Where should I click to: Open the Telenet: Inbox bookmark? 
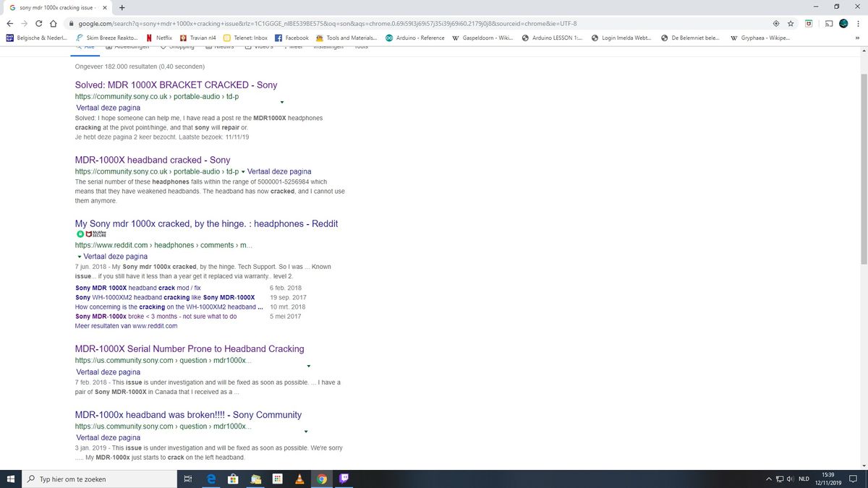click(246, 38)
